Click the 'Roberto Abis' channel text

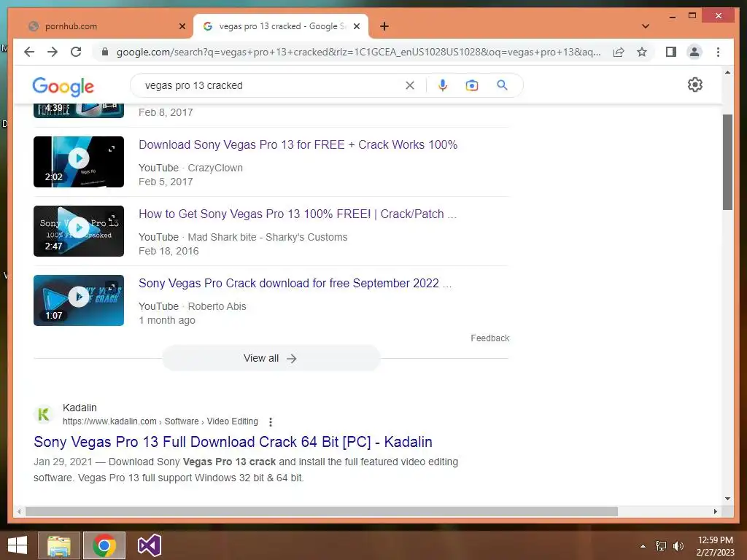coord(217,307)
